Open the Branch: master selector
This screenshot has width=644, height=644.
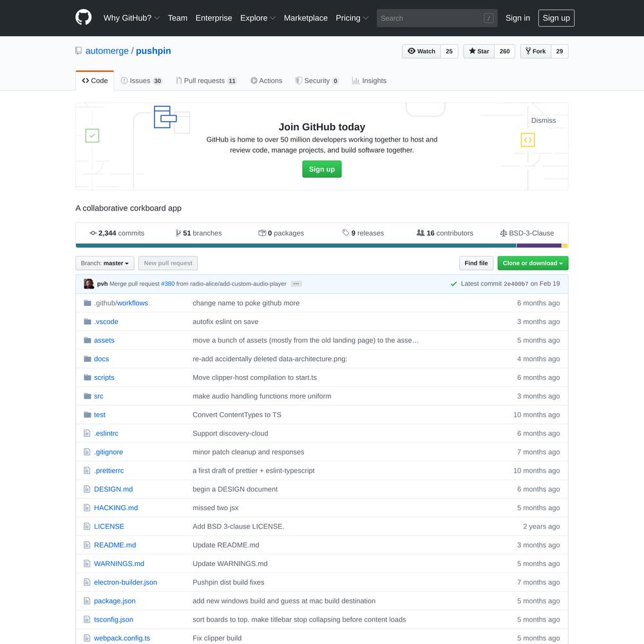click(105, 263)
